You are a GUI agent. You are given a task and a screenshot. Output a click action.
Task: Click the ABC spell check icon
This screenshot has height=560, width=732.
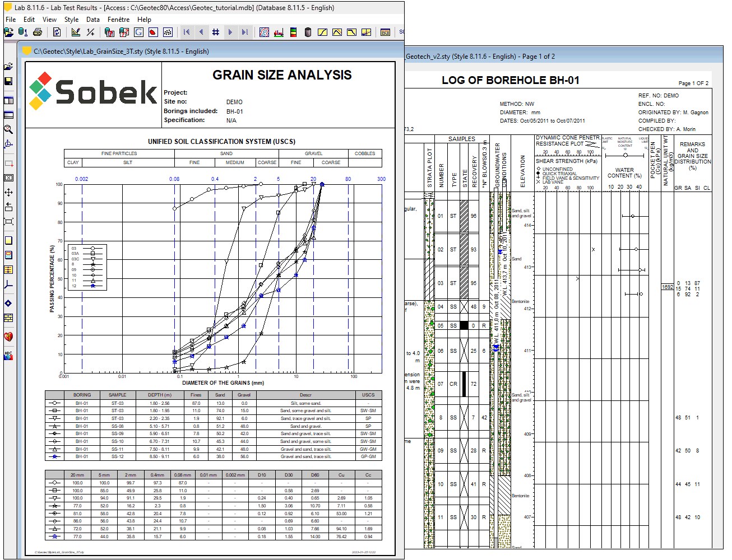coord(8,356)
